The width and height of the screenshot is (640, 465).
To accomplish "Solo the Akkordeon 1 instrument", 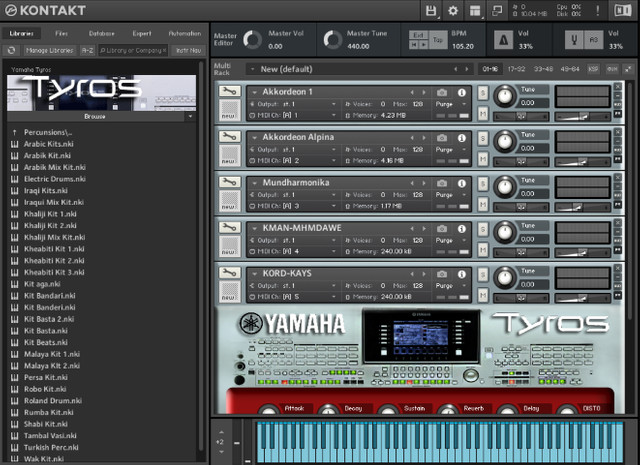I will click(483, 93).
